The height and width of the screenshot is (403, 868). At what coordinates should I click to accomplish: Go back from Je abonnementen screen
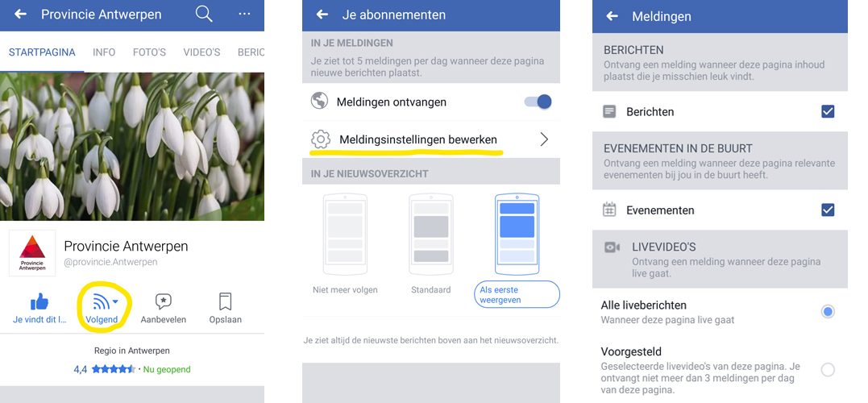point(322,15)
